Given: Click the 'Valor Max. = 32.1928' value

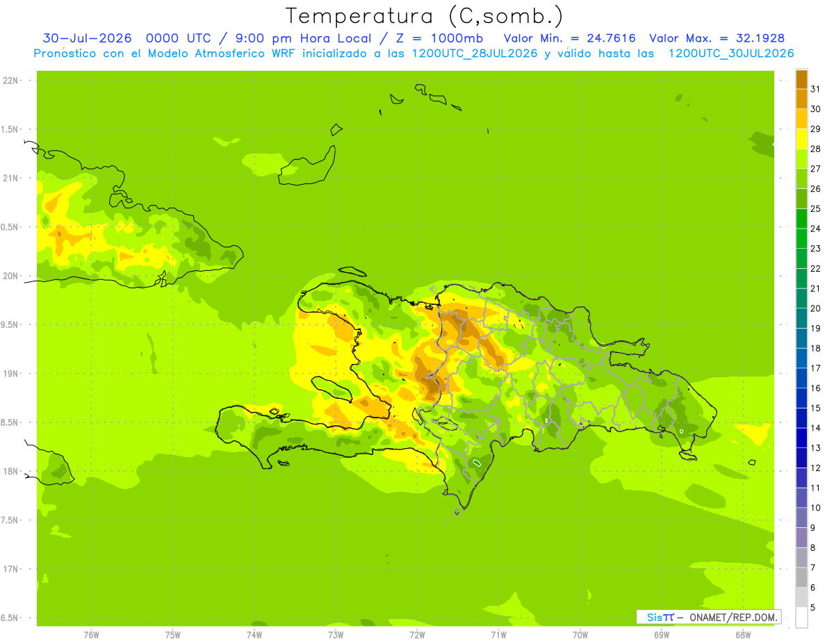Looking at the screenshot, I should pyautogui.click(x=717, y=38).
